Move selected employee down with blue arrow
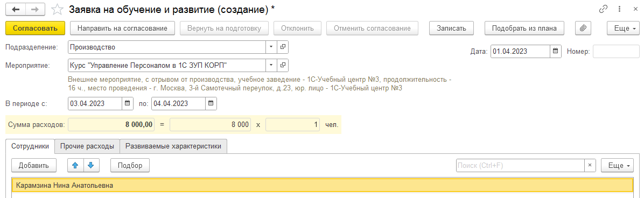 (x=91, y=165)
